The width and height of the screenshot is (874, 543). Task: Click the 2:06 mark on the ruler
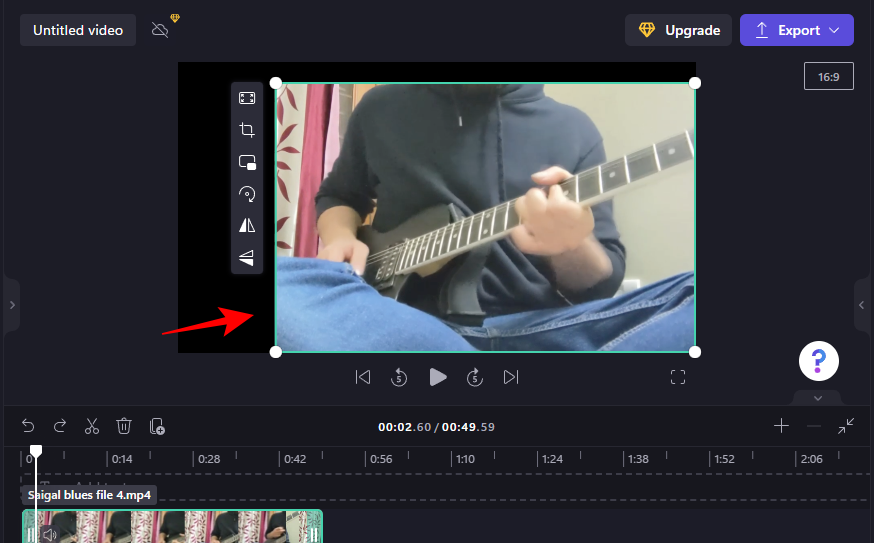[811, 459]
